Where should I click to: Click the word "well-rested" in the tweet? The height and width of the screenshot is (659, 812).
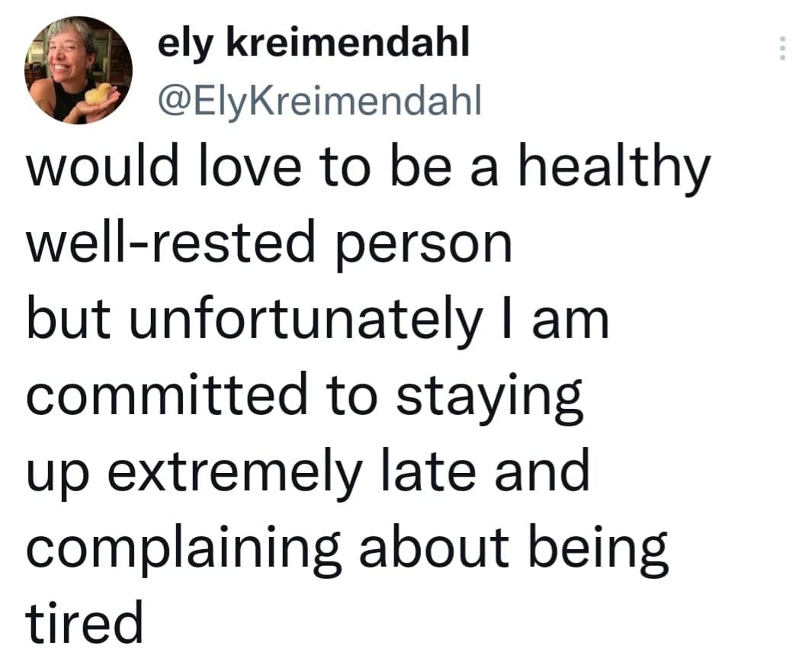[170, 243]
